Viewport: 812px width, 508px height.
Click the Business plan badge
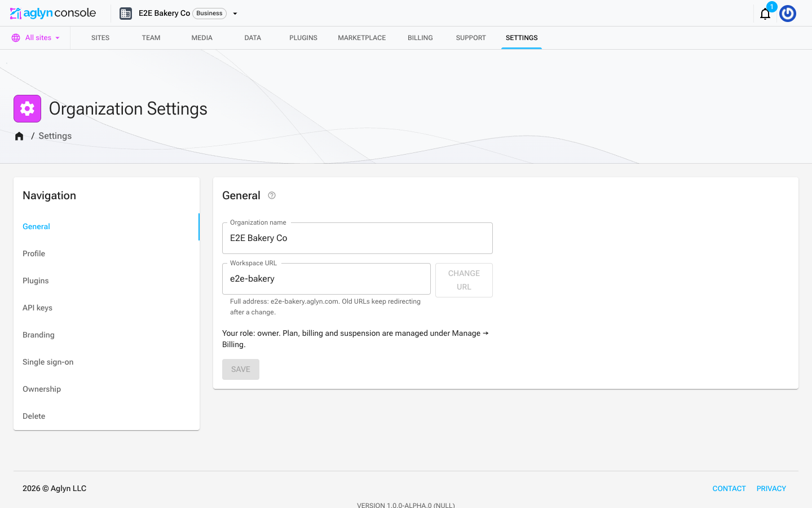click(209, 14)
